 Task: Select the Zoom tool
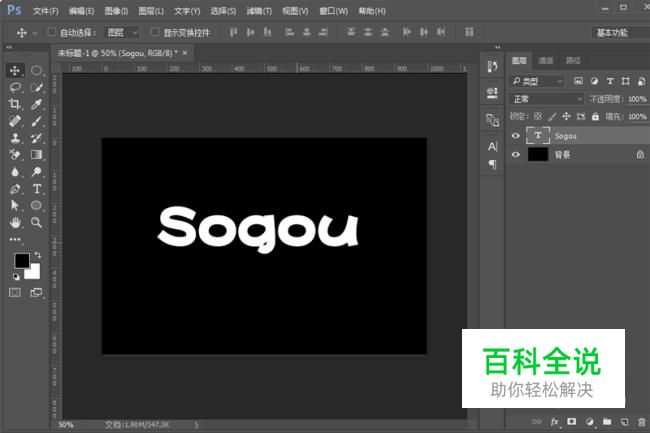36,223
